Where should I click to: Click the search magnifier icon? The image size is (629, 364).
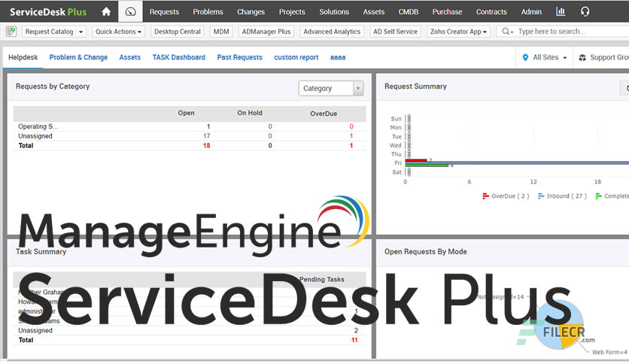coord(506,32)
